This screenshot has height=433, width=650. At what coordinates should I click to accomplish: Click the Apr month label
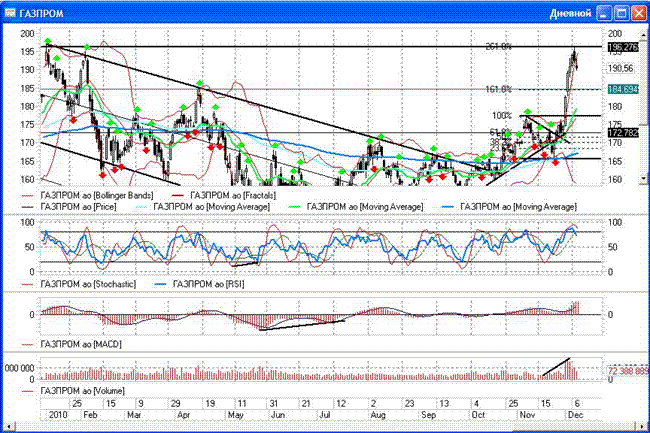point(183,415)
